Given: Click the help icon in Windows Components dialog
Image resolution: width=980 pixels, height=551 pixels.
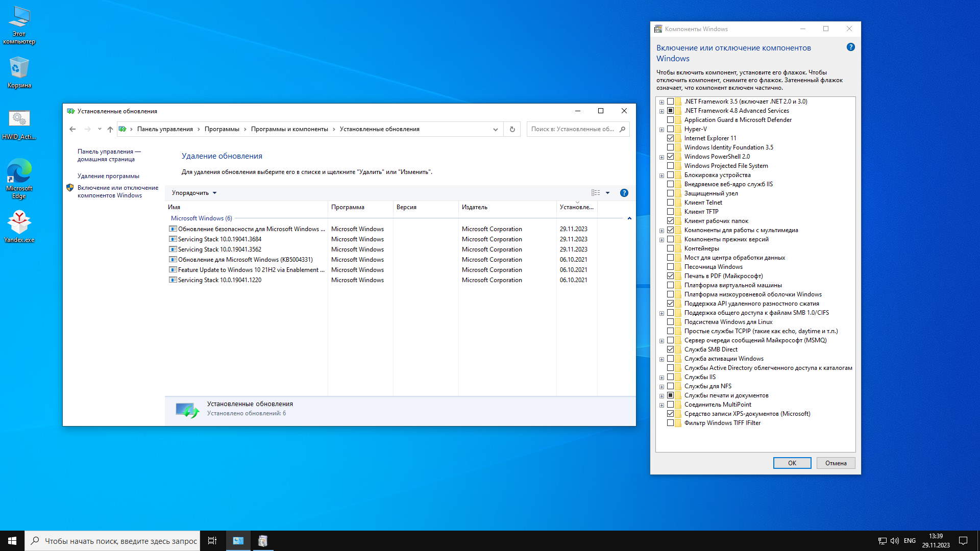Looking at the screenshot, I should tap(850, 47).
